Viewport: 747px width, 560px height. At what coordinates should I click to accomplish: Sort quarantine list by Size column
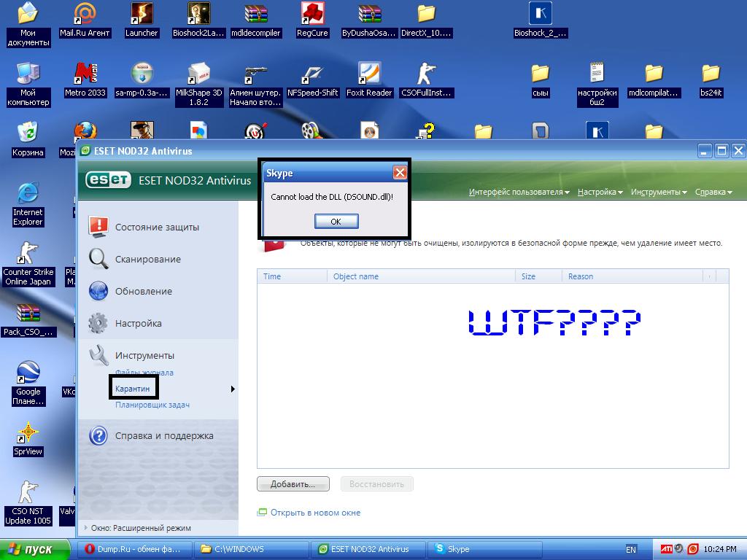(539, 276)
